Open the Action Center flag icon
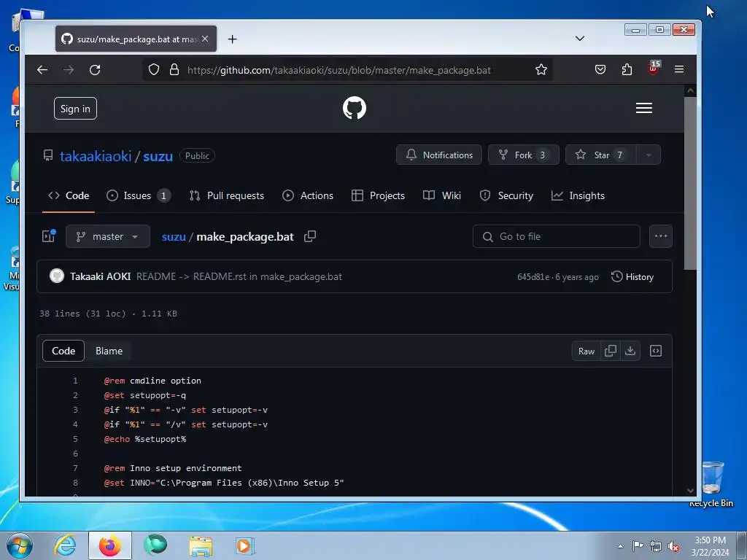Screen dimensions: 747x560 pyautogui.click(x=638, y=545)
